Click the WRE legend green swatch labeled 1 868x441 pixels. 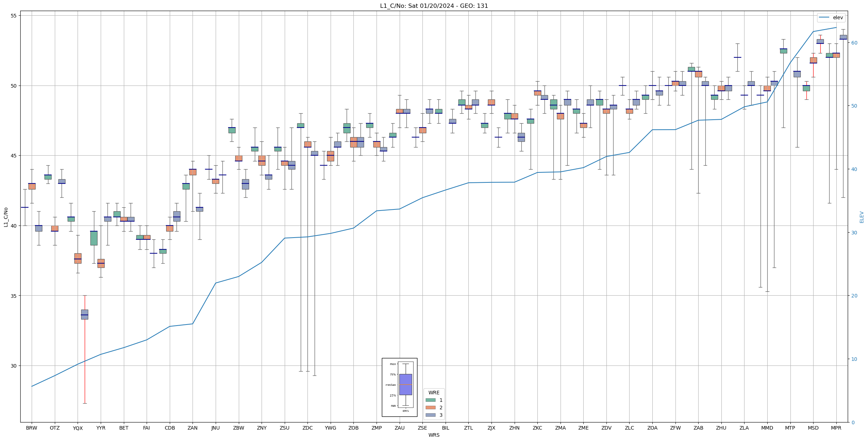[x=431, y=400]
